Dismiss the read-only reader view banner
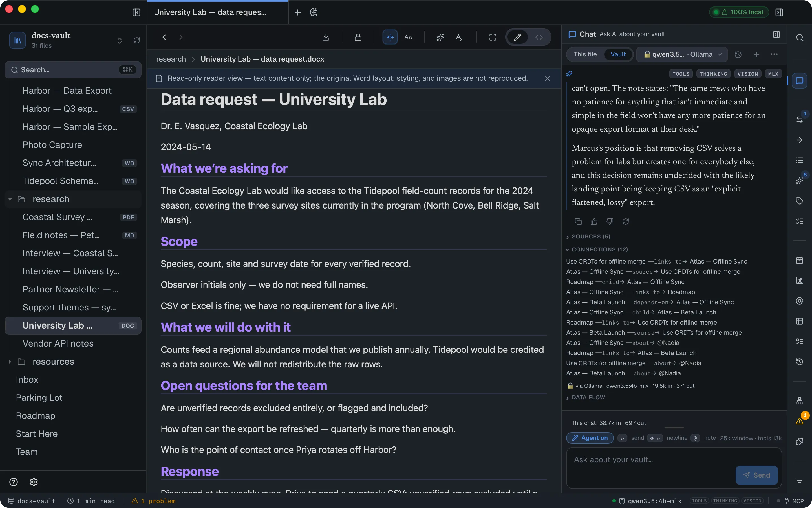 547,78
